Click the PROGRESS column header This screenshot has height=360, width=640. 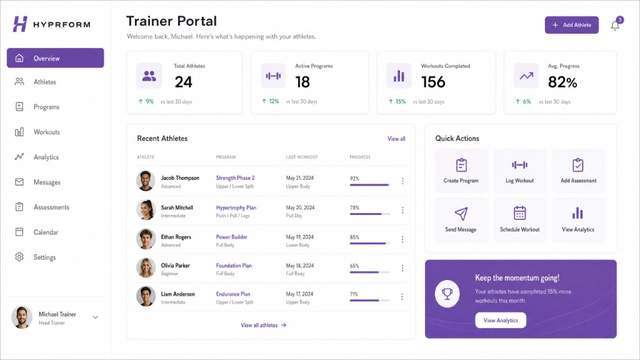360,157
